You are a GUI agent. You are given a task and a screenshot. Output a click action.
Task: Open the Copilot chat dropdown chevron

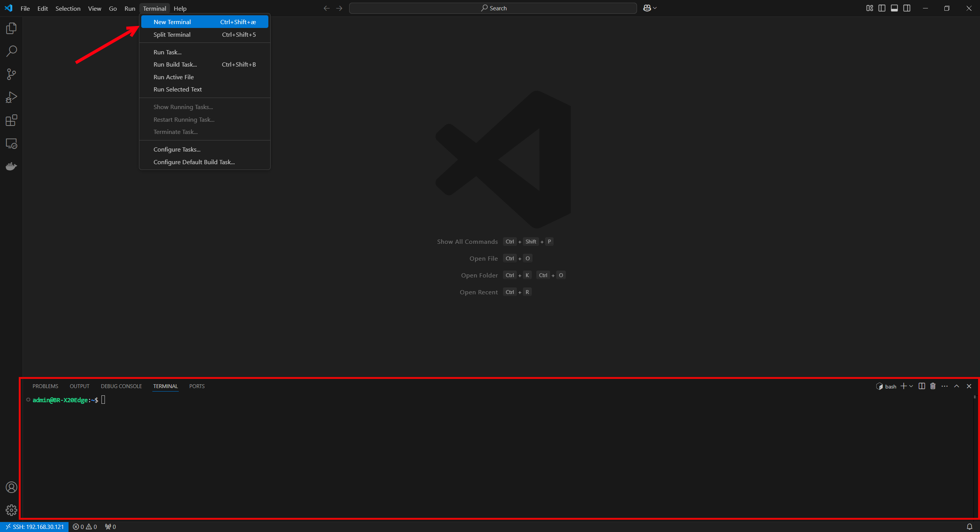(x=655, y=8)
